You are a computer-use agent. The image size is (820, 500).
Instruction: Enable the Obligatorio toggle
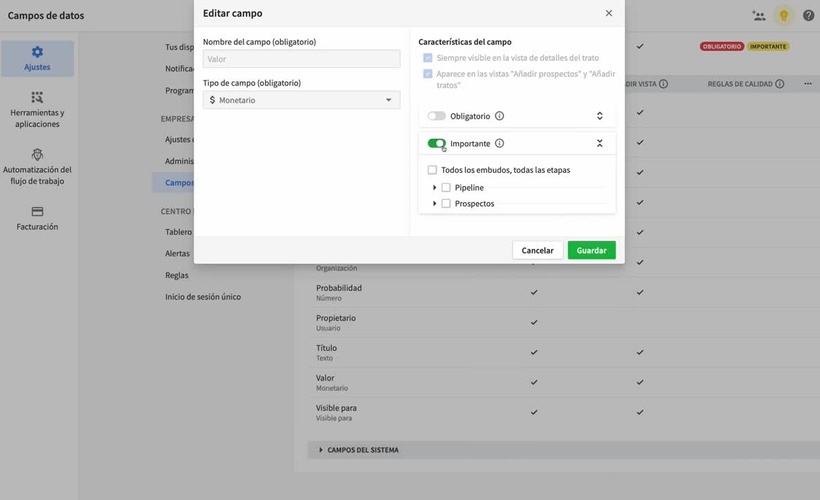(436, 116)
